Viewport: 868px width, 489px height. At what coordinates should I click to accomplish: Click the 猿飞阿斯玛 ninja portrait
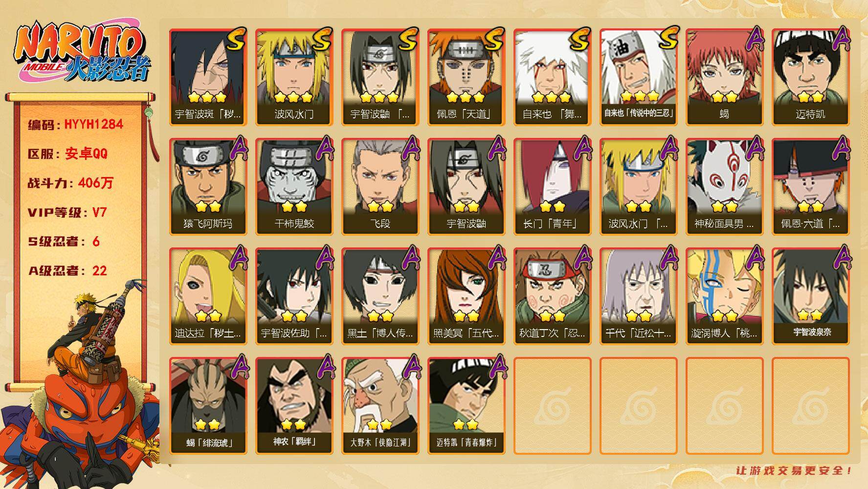click(x=208, y=187)
